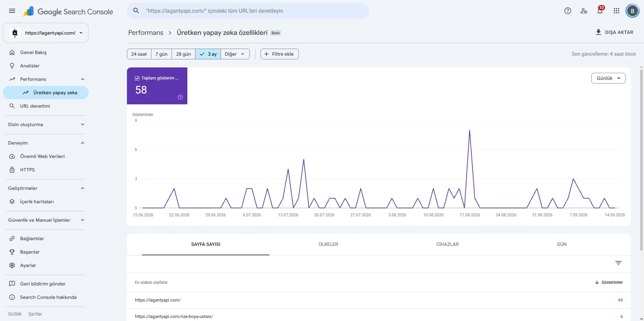
Task: Open the account avatar B
Action: tap(633, 11)
